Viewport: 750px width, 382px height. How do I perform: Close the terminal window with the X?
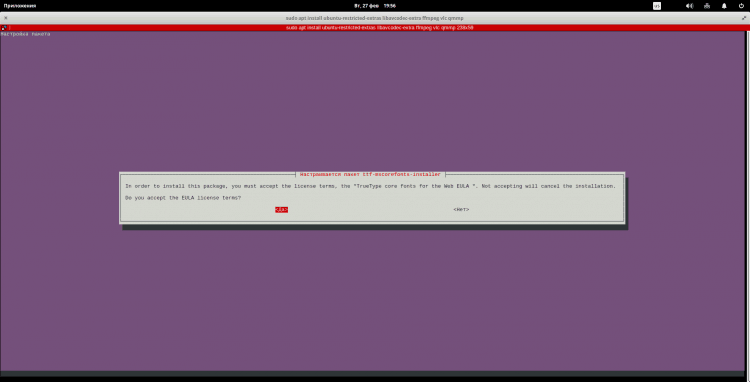tap(6, 18)
